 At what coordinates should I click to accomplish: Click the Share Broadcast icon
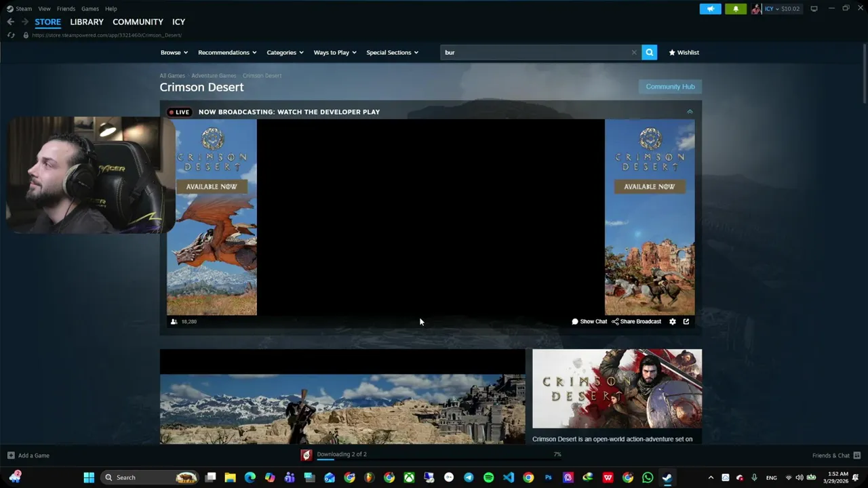click(x=615, y=321)
